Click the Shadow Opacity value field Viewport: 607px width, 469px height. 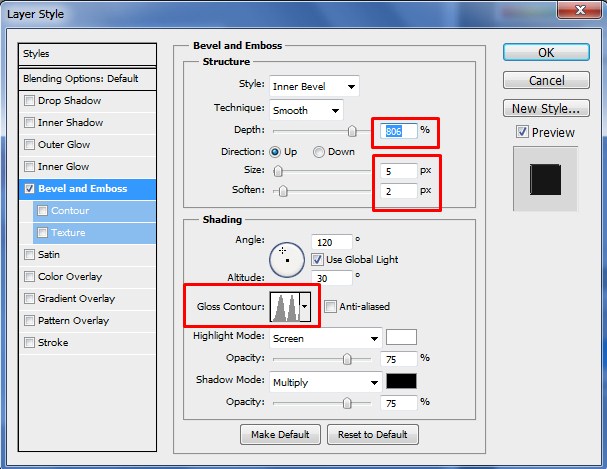399,403
